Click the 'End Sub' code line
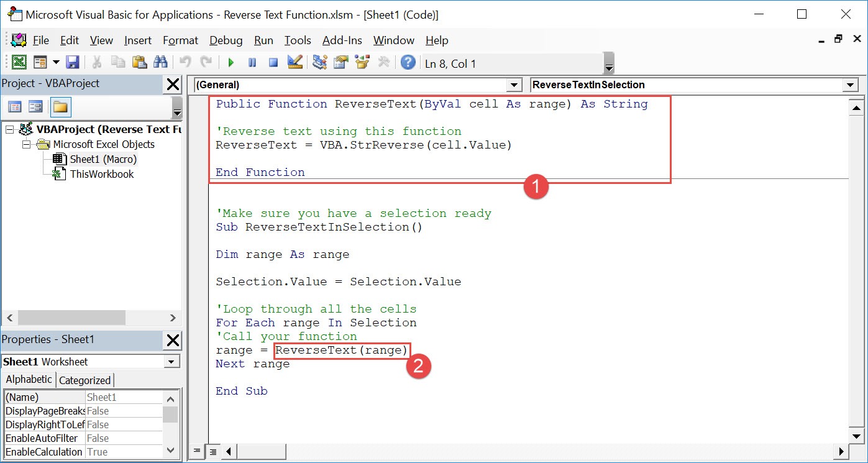 (242, 391)
